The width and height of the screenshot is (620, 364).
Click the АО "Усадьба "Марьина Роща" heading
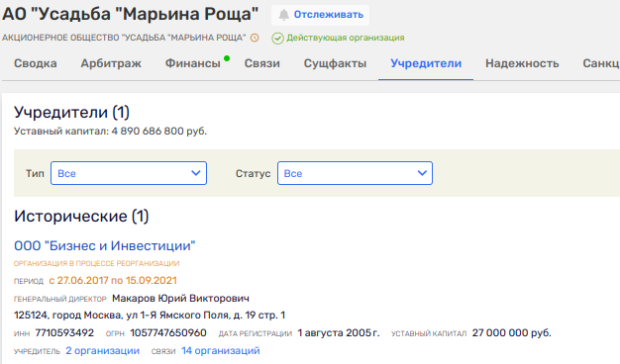[130, 14]
